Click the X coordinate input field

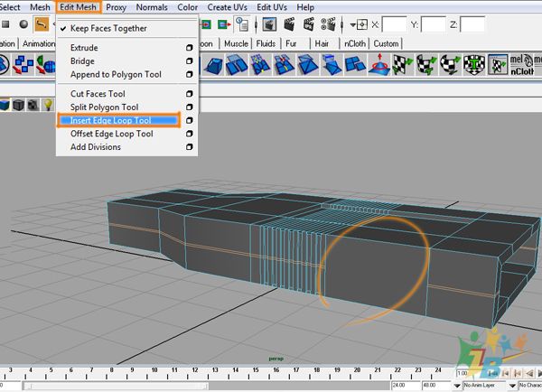coord(394,24)
